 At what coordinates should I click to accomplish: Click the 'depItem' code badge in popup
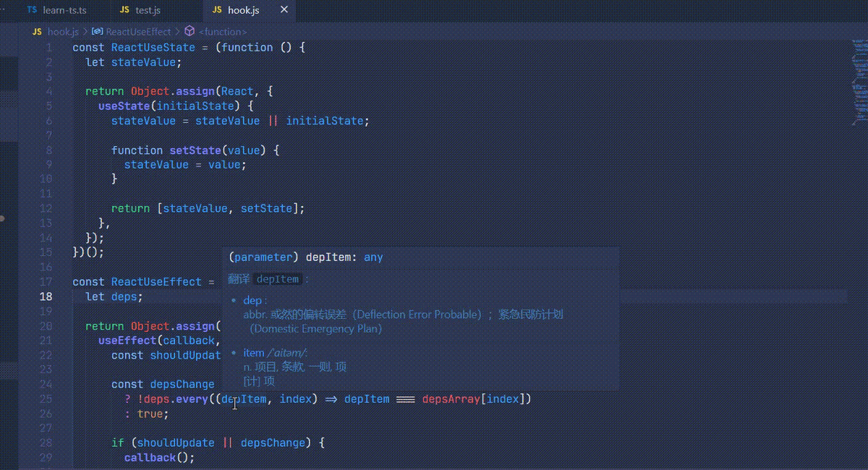tap(278, 279)
